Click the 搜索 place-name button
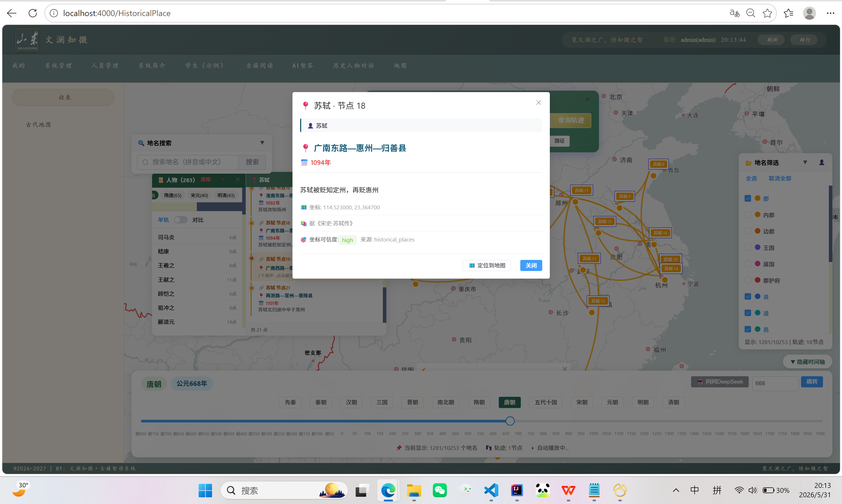This screenshot has height=504, width=842. [x=252, y=162]
